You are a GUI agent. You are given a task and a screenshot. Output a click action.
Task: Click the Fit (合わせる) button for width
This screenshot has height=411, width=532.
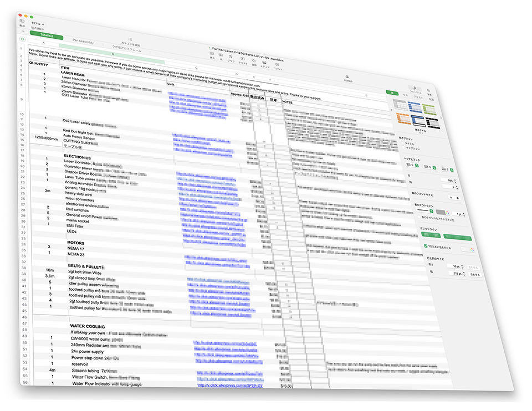click(x=475, y=275)
